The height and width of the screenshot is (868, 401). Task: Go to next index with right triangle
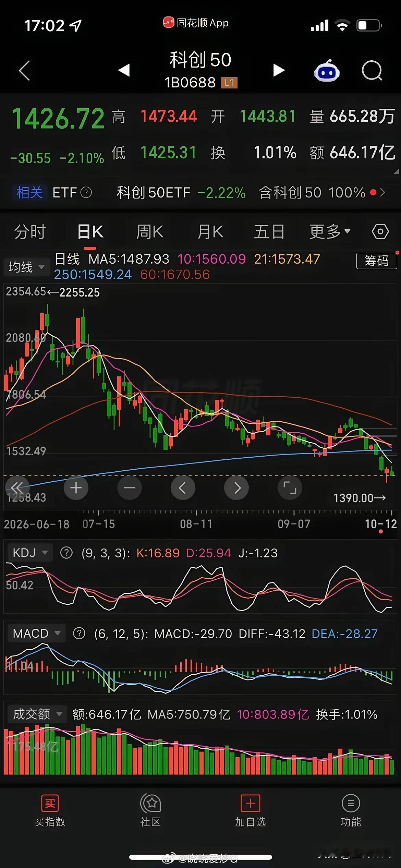pos(279,70)
